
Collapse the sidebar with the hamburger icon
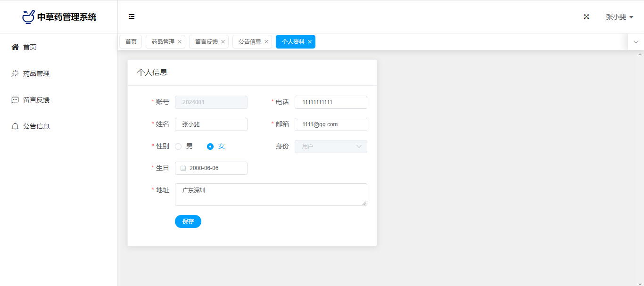(x=132, y=16)
